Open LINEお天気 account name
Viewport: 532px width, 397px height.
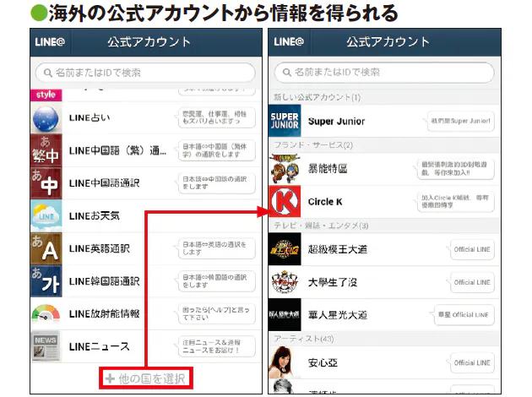pos(95,215)
